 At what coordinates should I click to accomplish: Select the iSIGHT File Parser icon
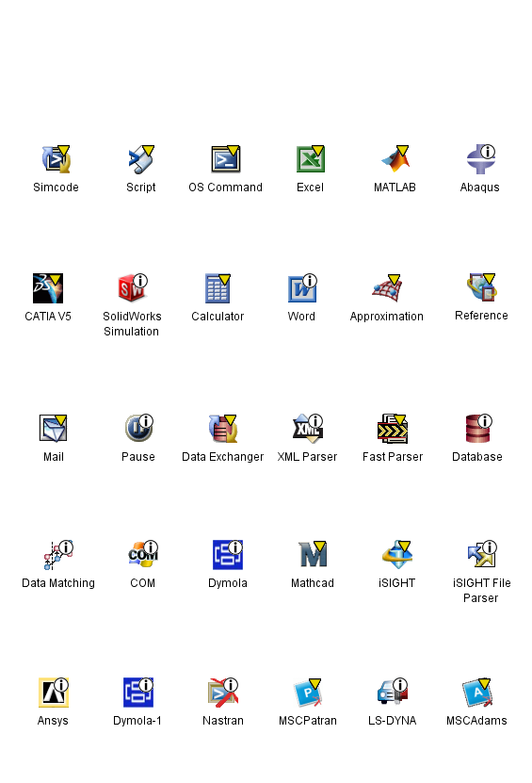coord(482,554)
